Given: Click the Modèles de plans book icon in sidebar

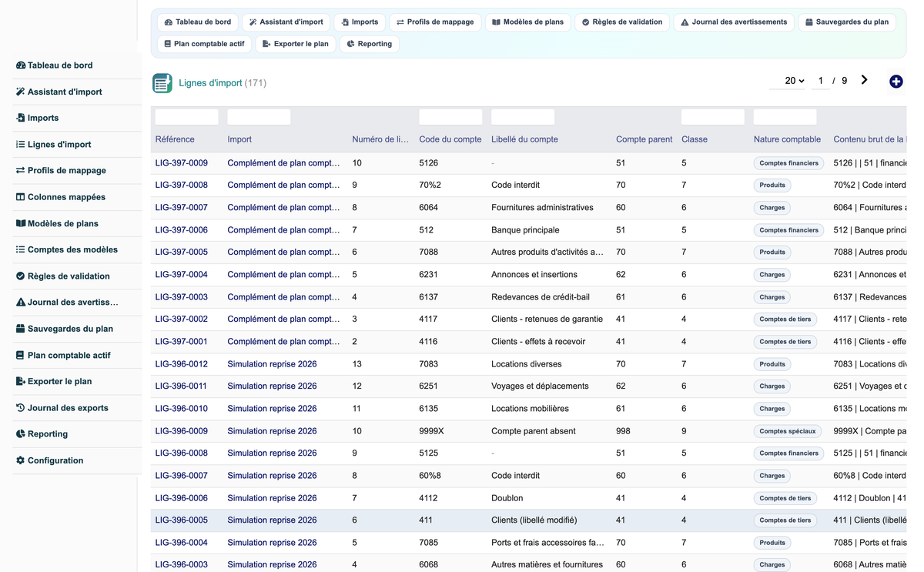Looking at the screenshot, I should pos(21,223).
